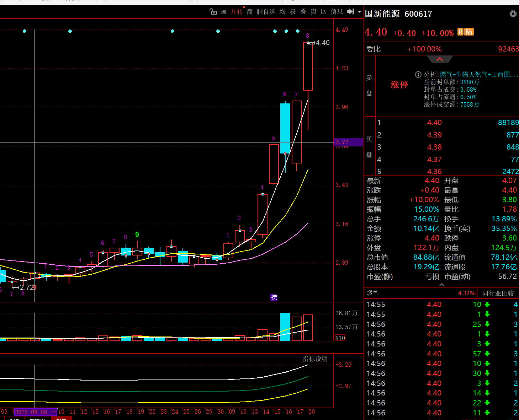Click the 4.40 high price marker
The width and height of the screenshot is (519, 420).
(x=323, y=43)
